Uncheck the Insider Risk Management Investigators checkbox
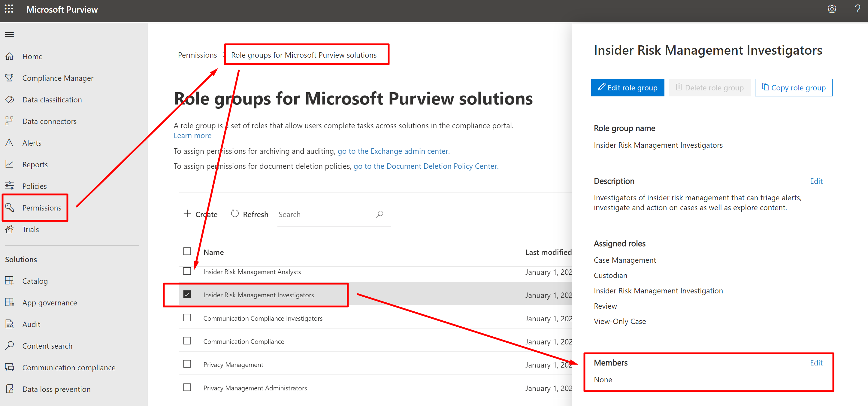This screenshot has width=868, height=406. 187,295
